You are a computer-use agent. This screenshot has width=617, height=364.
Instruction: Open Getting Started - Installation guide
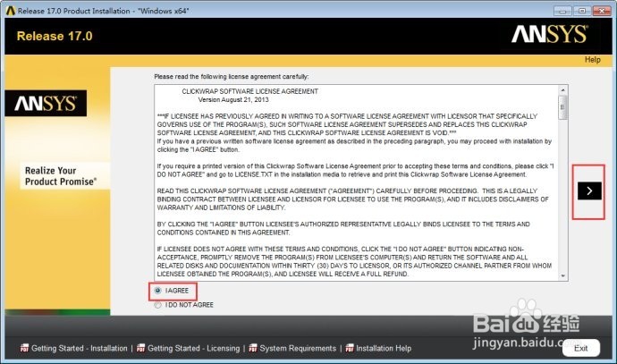point(79,348)
